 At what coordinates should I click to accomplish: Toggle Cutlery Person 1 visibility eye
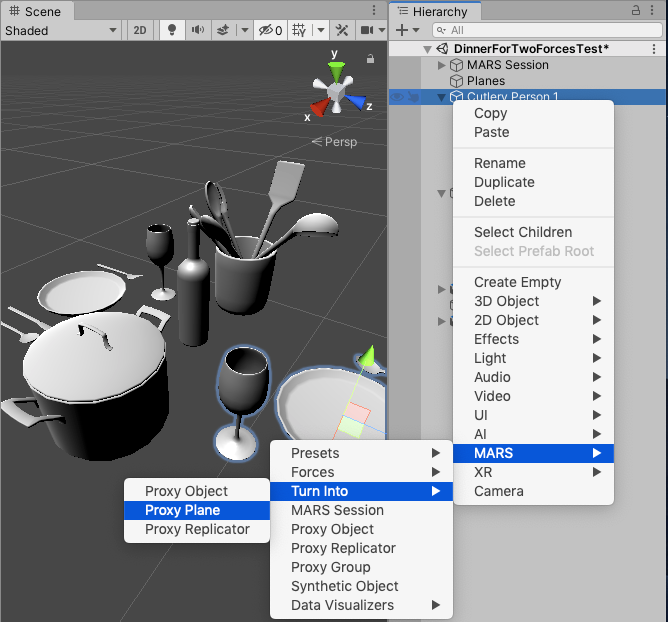tap(397, 97)
